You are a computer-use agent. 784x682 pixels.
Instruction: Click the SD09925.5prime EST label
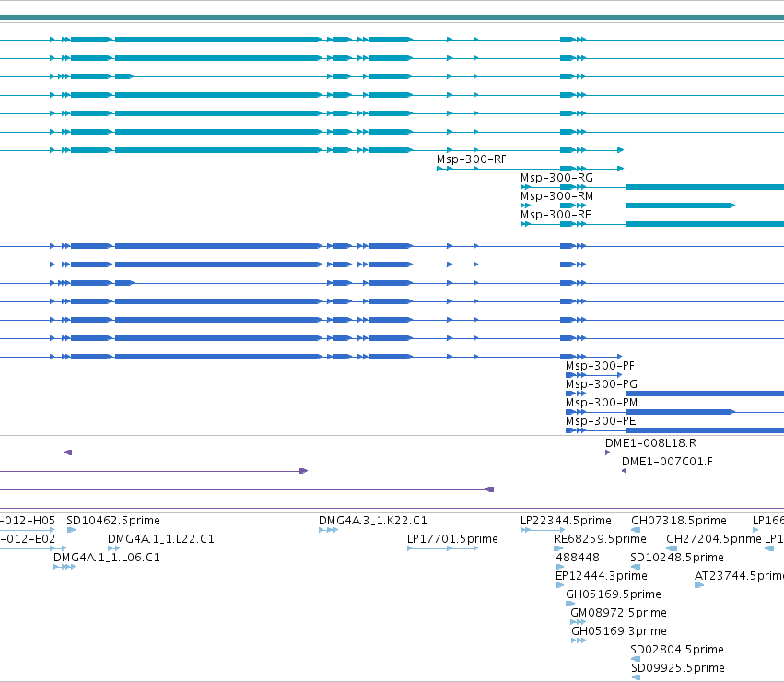tap(678, 668)
